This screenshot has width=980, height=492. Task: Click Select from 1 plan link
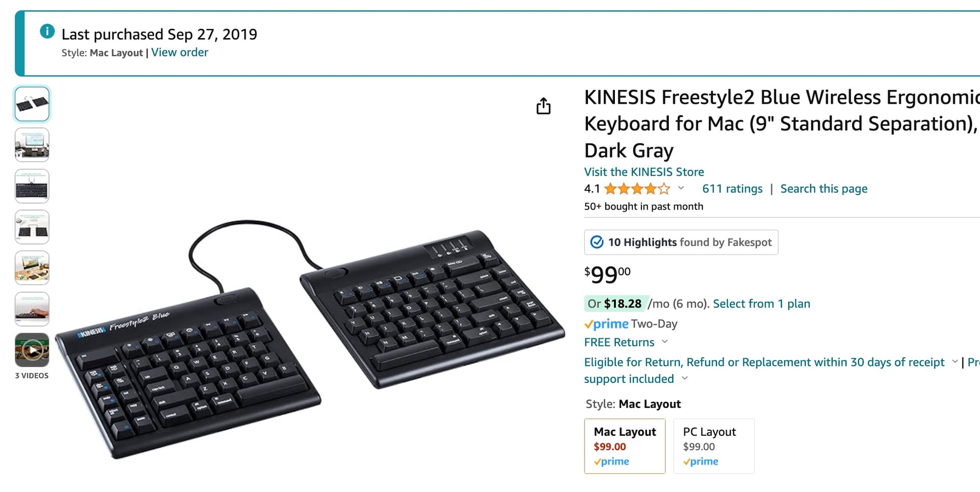[761, 304]
